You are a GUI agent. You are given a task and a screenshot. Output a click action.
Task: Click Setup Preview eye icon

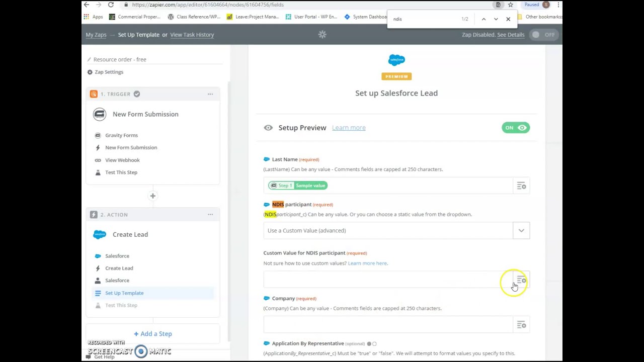tap(268, 128)
